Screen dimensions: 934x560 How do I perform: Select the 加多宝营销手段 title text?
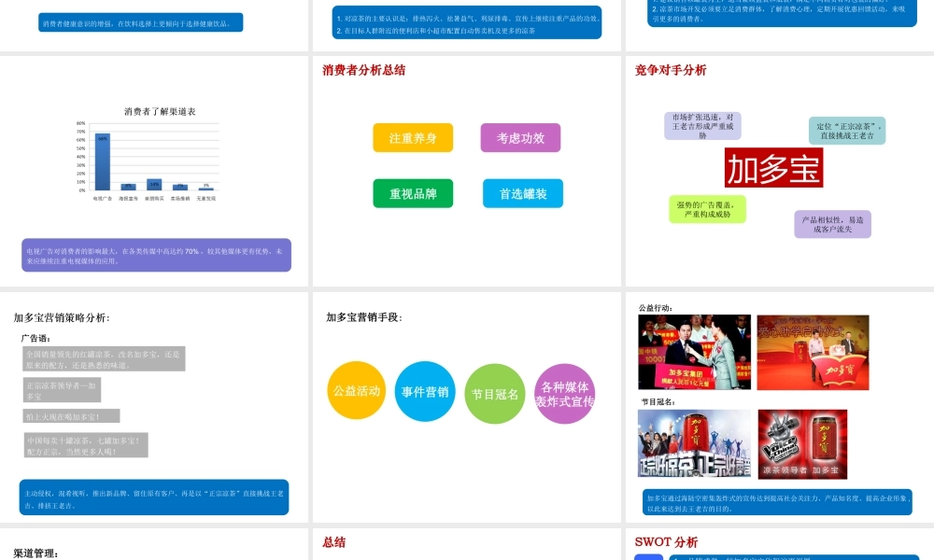click(x=364, y=317)
